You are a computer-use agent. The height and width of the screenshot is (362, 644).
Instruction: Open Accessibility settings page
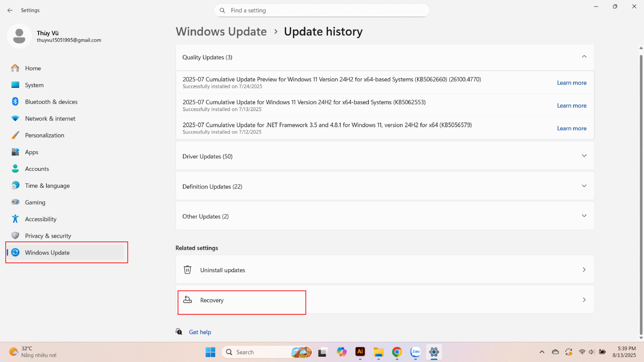point(41,219)
